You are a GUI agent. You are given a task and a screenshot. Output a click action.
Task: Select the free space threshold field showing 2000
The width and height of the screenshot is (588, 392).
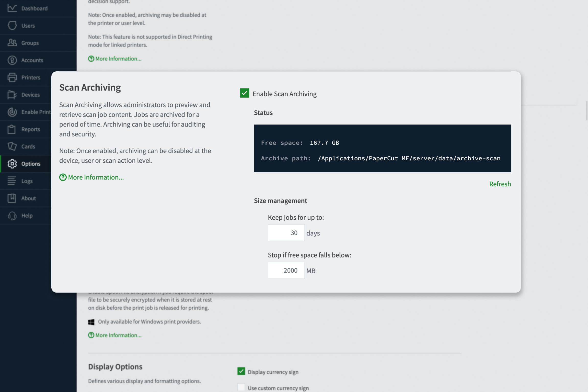[x=286, y=270]
